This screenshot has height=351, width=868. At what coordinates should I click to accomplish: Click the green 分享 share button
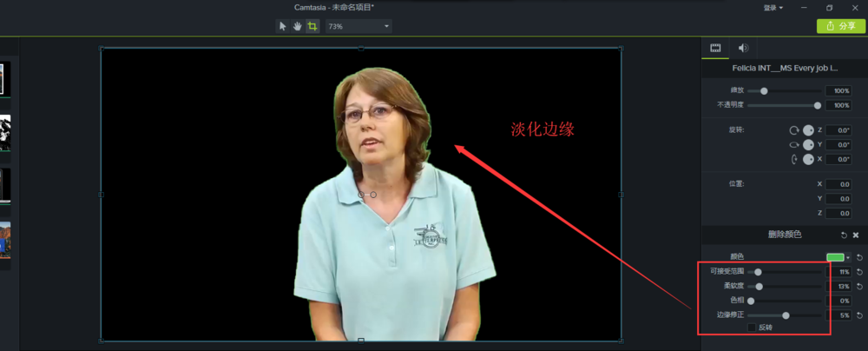(841, 26)
